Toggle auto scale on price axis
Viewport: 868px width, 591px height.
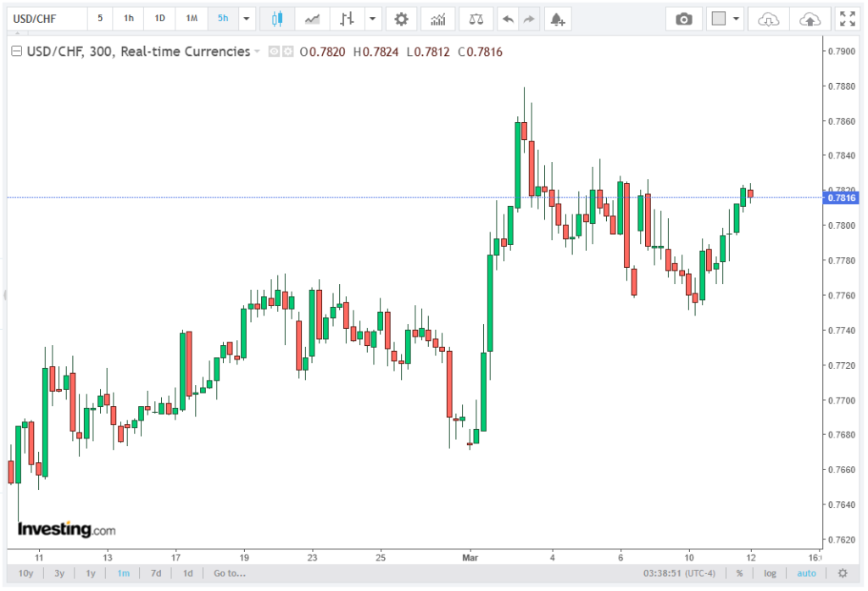[x=806, y=573]
